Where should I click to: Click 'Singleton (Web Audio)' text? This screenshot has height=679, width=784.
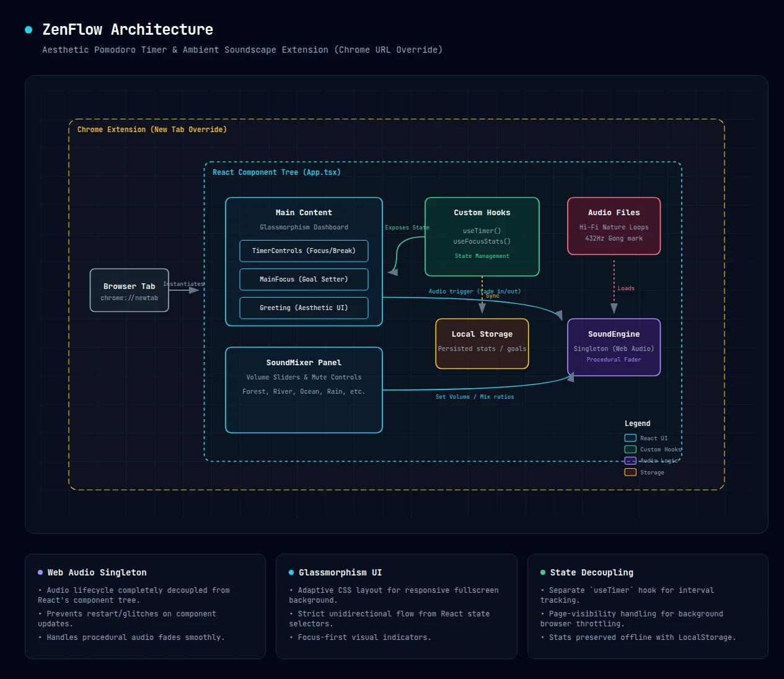point(614,349)
